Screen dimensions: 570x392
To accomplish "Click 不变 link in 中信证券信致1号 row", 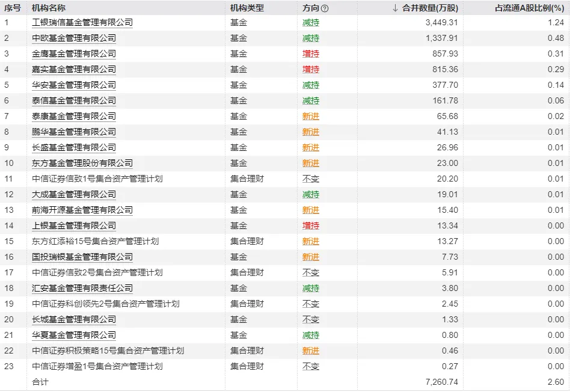I will (x=311, y=179).
